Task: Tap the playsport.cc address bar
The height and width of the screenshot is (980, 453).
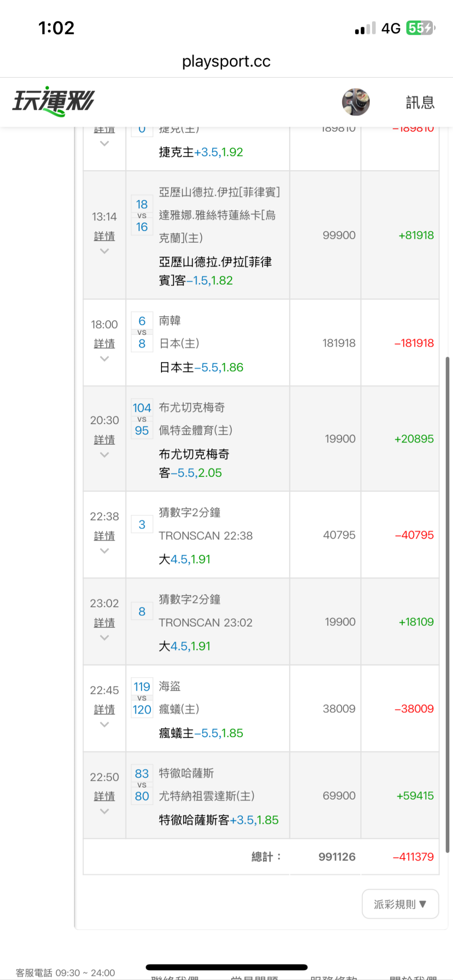Action: point(226,62)
